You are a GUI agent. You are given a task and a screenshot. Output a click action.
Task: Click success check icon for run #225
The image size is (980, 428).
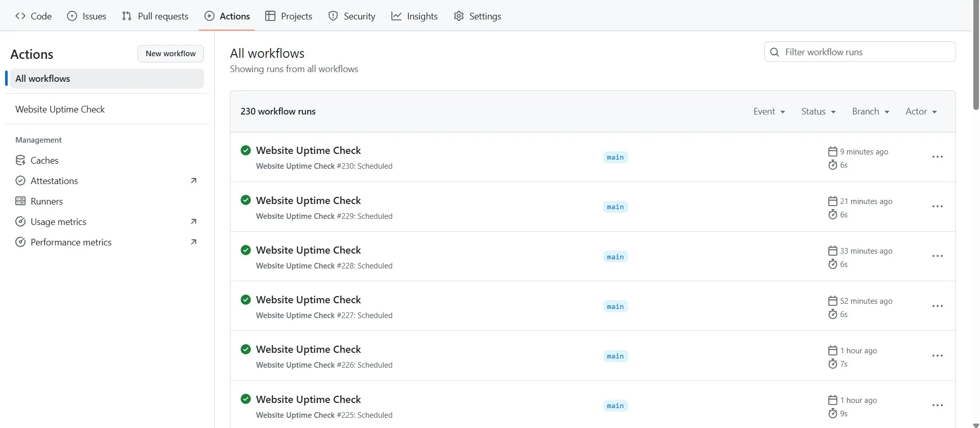click(x=246, y=399)
